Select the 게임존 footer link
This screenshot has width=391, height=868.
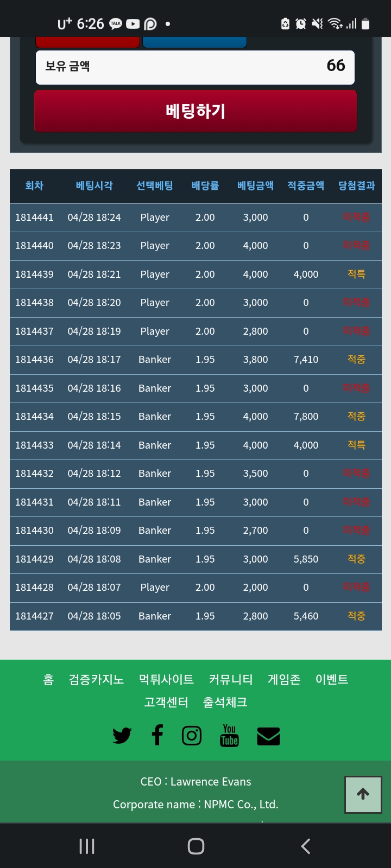(284, 680)
